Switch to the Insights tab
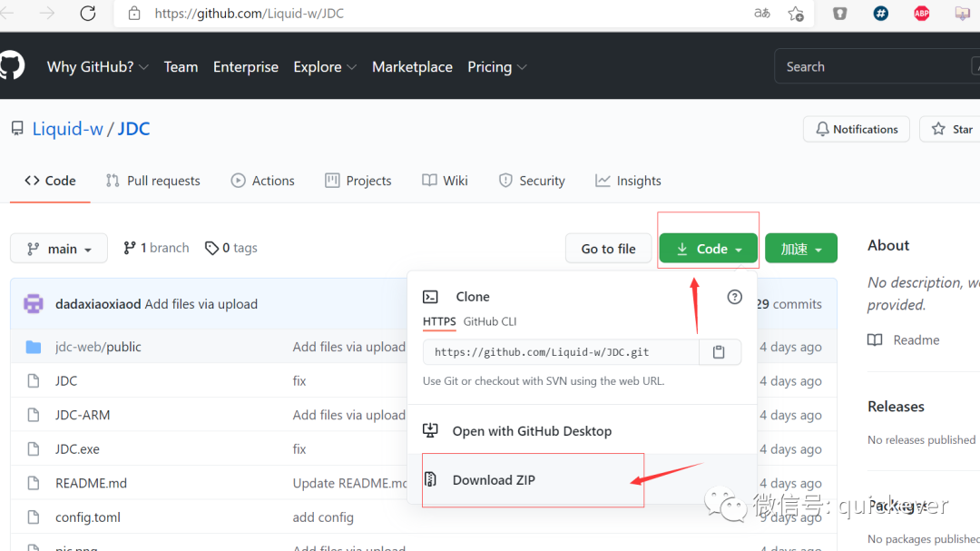Image resolution: width=980 pixels, height=551 pixels. point(628,181)
